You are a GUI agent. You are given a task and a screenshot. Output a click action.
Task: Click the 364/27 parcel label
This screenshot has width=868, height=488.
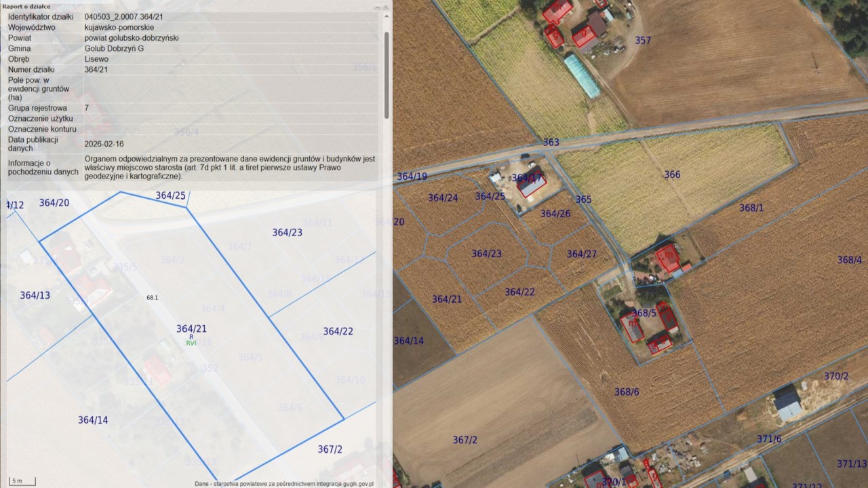pos(582,254)
